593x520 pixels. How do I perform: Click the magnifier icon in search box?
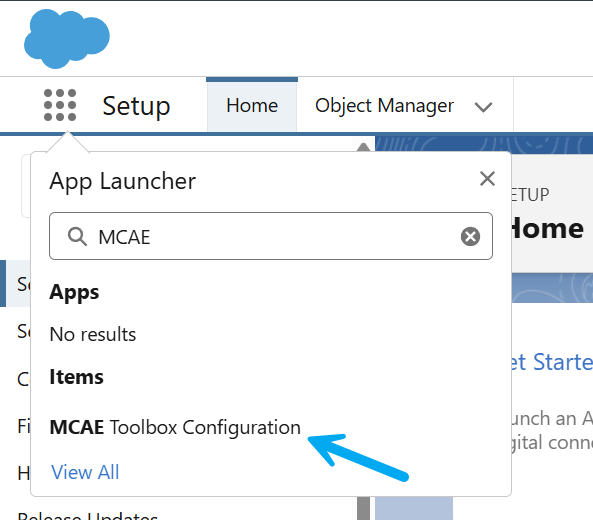pyautogui.click(x=77, y=237)
